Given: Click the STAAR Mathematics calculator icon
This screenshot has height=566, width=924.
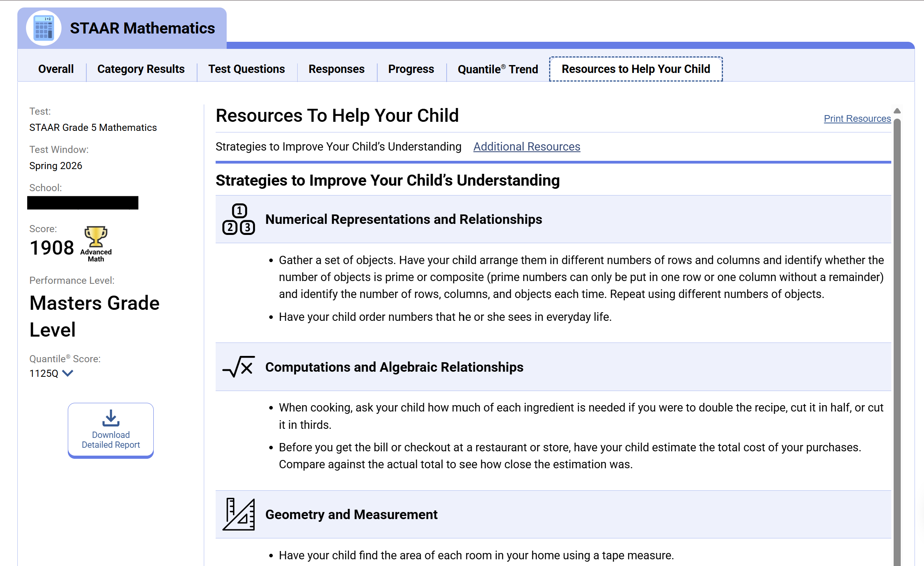Looking at the screenshot, I should coord(43,28).
